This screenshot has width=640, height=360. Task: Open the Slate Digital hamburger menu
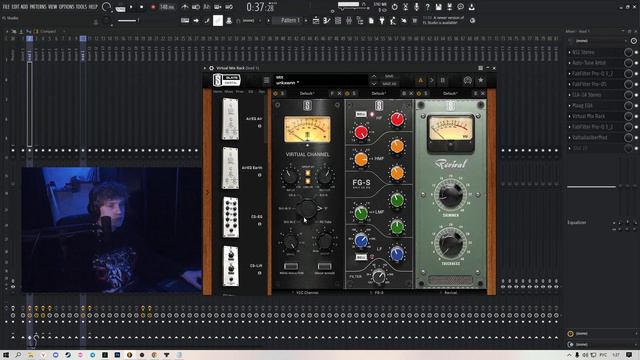pos(267,80)
